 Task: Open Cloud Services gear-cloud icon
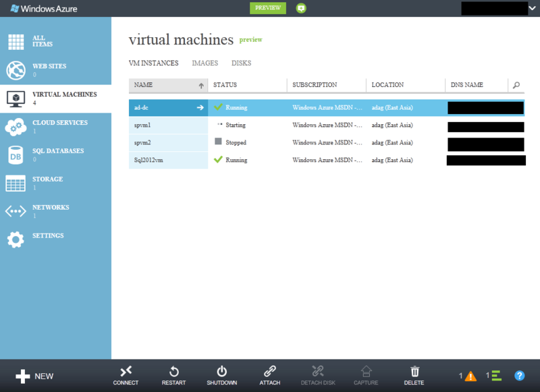click(x=16, y=127)
